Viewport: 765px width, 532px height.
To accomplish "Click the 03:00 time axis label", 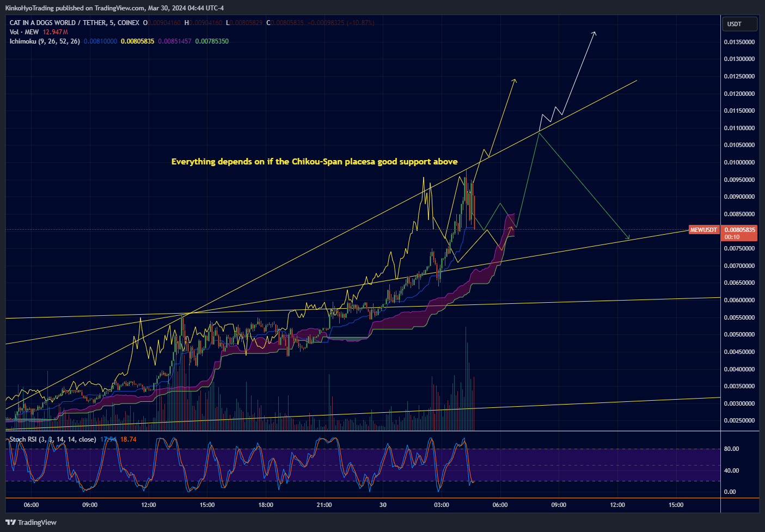I will pos(442,505).
